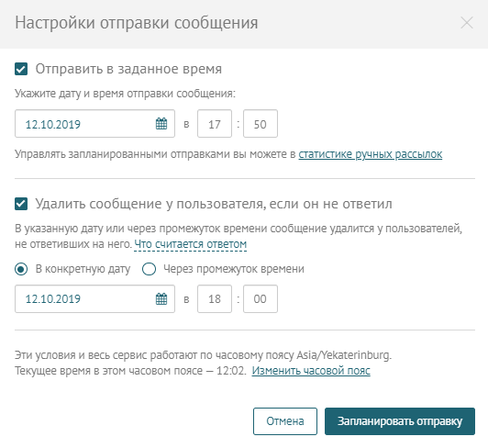Screen dimensions: 488x448
Task: Click the deletion hour field showing 18
Action: click(215, 298)
